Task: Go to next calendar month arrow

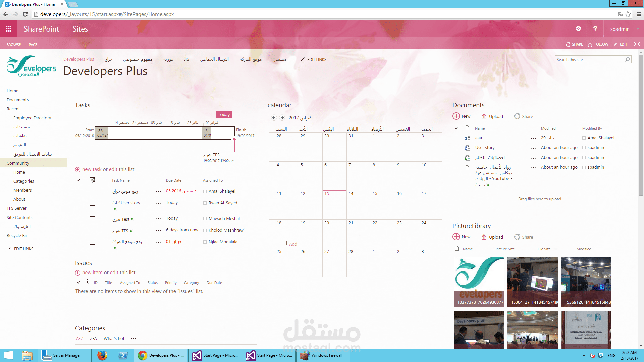Action: click(282, 118)
